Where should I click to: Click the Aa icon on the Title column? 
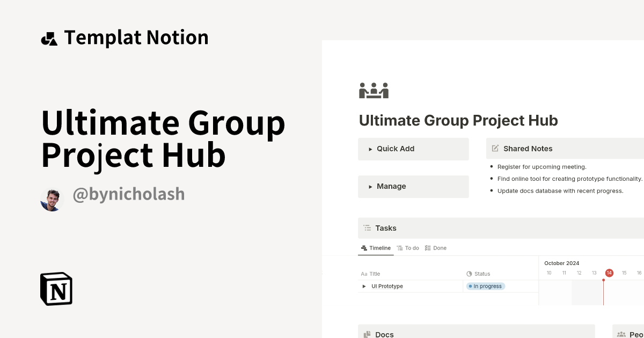coord(363,274)
